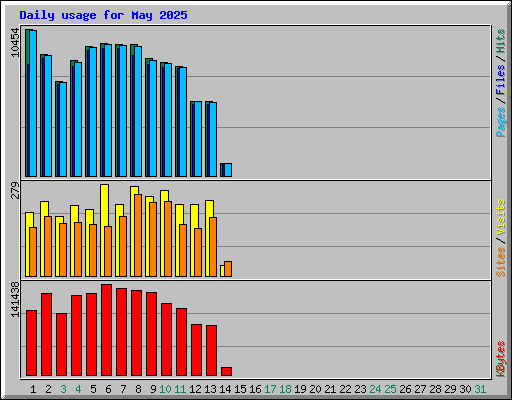The width and height of the screenshot is (512, 400).
Task: Click day 30 on the x-axis
Action: (465, 389)
